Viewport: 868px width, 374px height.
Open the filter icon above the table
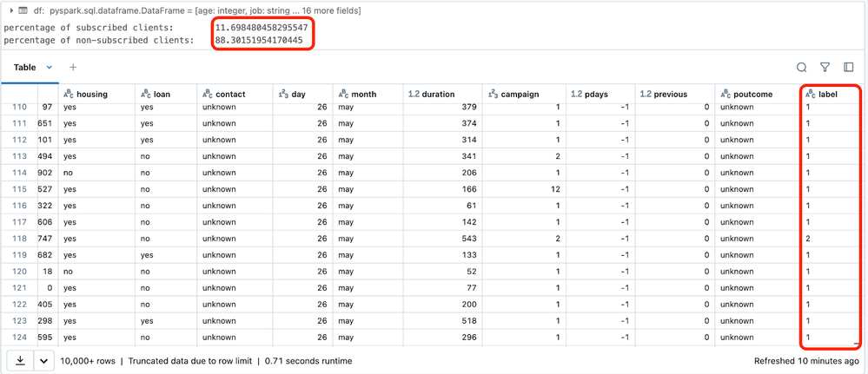pyautogui.click(x=825, y=67)
